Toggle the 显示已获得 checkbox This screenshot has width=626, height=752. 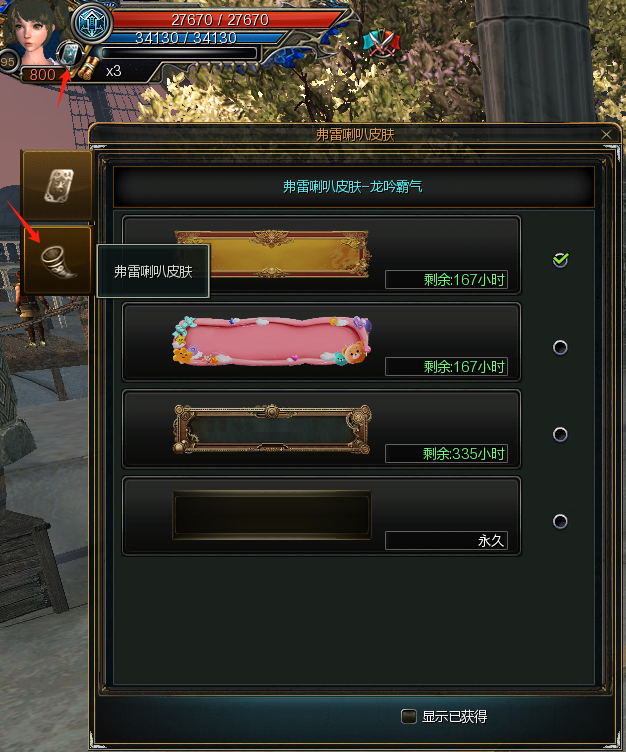[409, 717]
